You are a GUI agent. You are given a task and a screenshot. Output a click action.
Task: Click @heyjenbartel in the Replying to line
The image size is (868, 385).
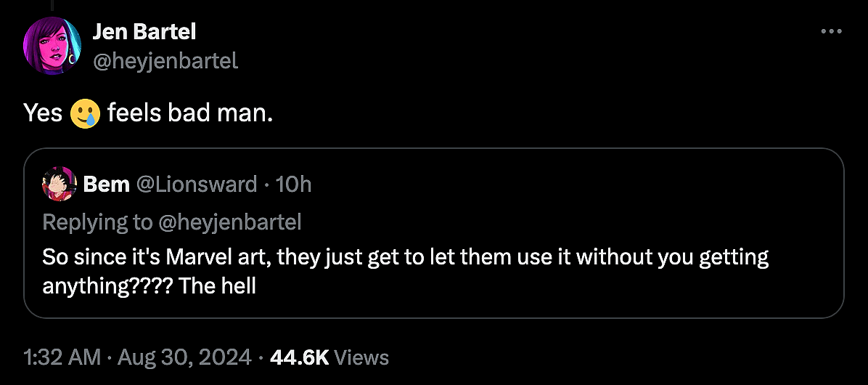[x=229, y=222]
